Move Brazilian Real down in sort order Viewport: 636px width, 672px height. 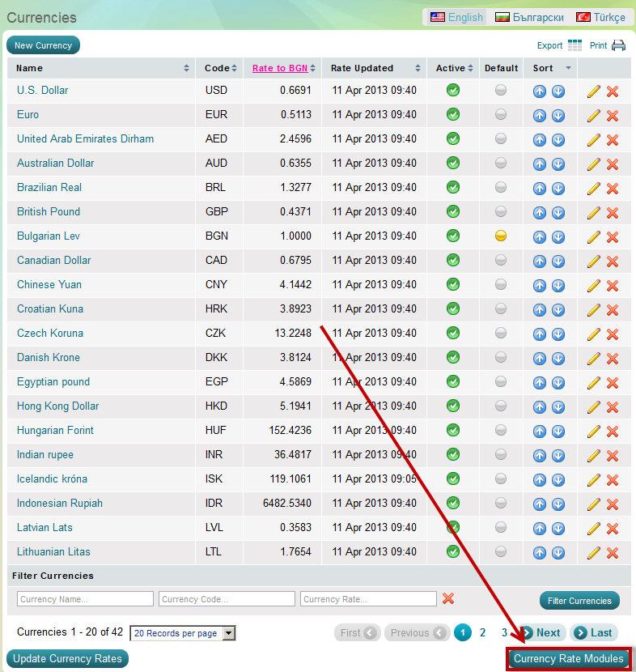click(x=558, y=188)
